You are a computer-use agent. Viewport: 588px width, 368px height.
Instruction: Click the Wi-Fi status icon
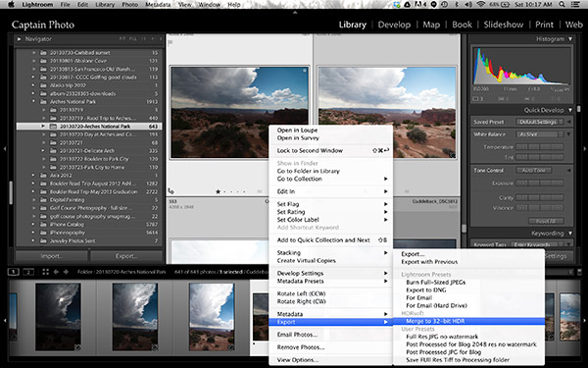[481, 5]
